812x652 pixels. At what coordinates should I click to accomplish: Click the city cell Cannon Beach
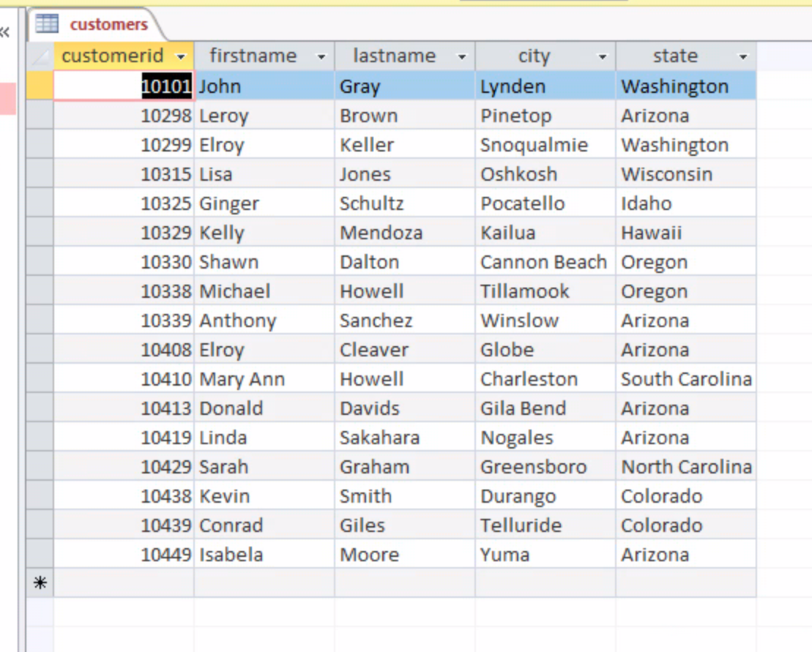click(545, 261)
